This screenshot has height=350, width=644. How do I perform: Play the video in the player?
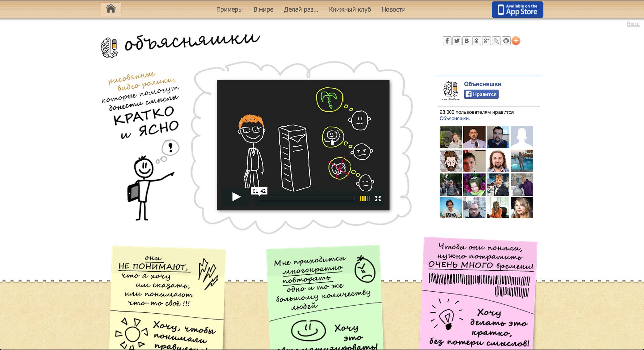point(236,197)
